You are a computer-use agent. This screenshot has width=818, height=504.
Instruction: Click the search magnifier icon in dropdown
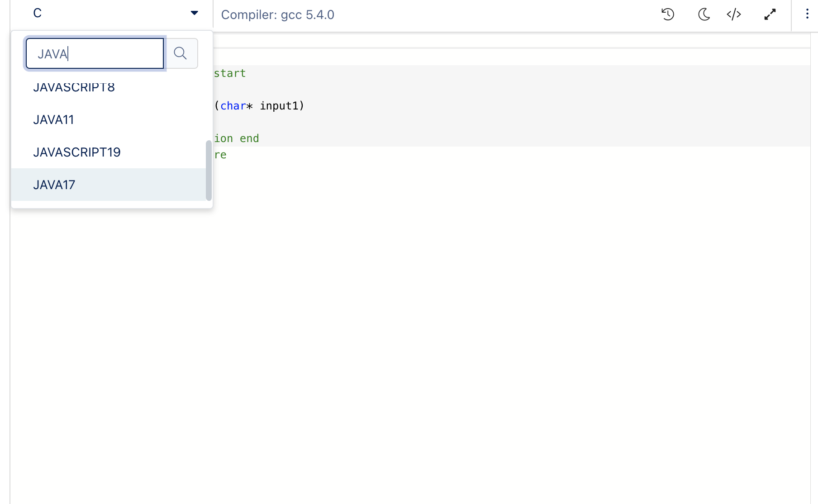(x=181, y=53)
